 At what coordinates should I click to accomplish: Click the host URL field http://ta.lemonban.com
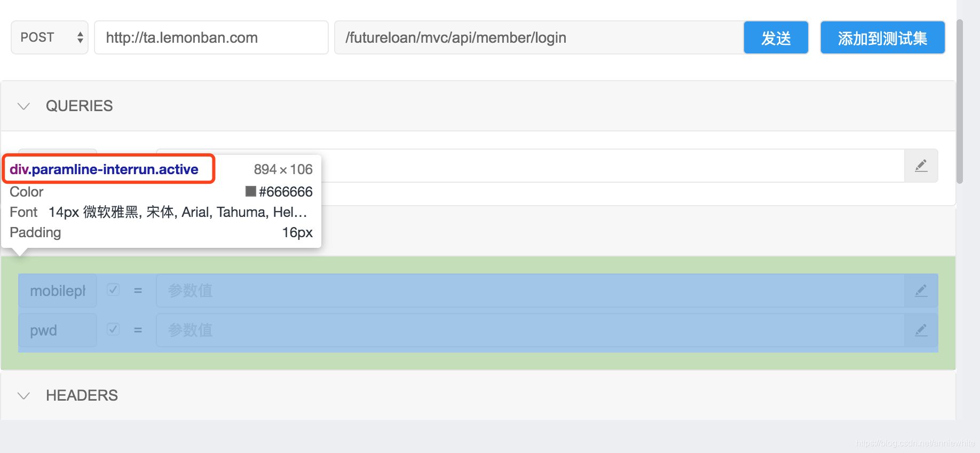211,37
